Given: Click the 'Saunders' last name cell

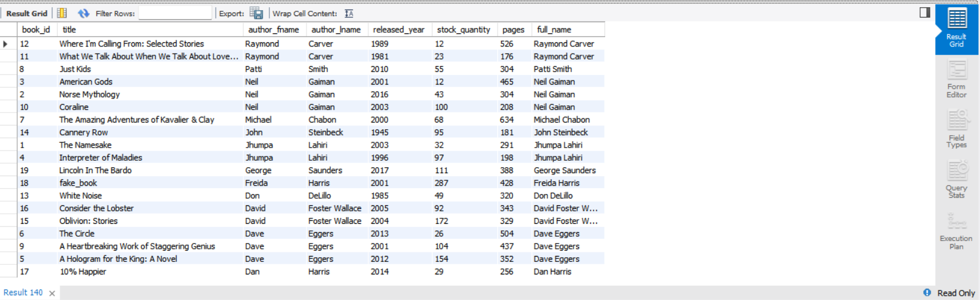Looking at the screenshot, I should point(337,170).
